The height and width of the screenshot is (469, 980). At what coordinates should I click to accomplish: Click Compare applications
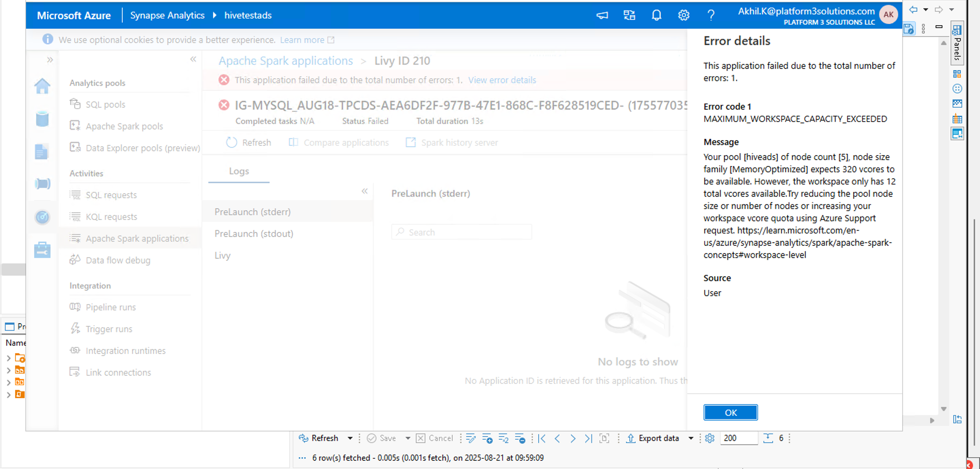click(x=339, y=142)
